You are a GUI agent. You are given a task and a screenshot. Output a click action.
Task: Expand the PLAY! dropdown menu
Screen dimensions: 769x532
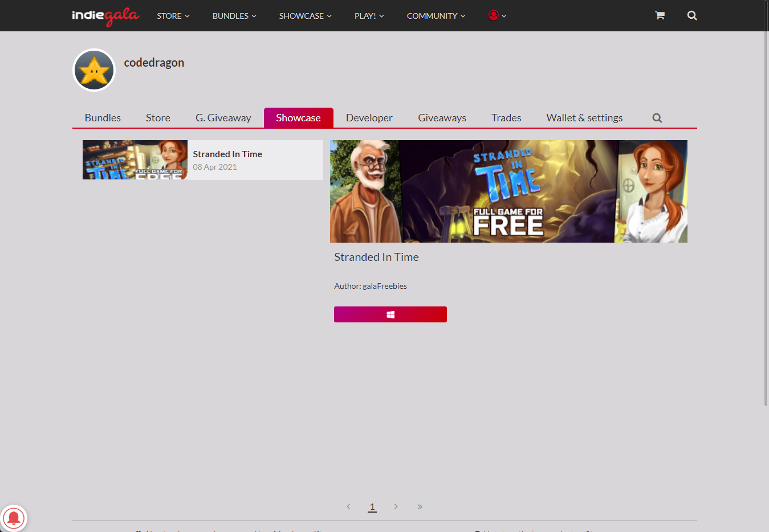[369, 16]
